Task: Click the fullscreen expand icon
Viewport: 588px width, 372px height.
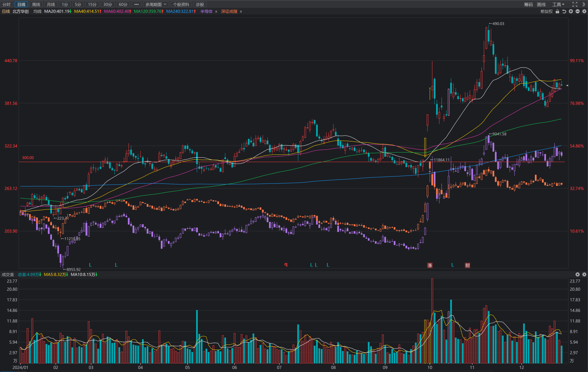Action: pos(575,4)
